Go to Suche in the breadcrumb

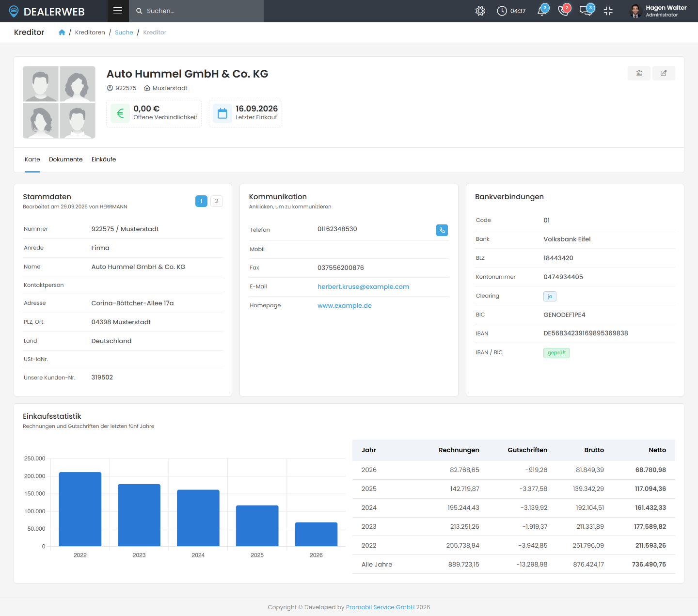click(124, 32)
